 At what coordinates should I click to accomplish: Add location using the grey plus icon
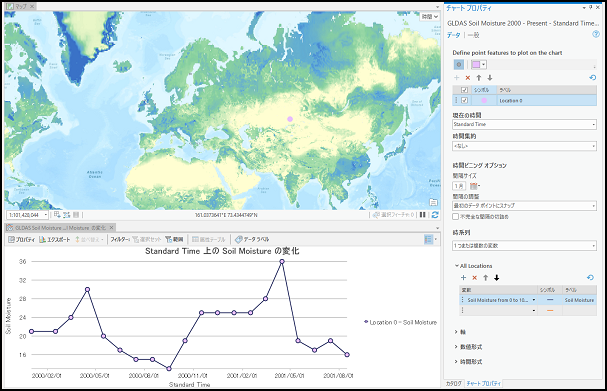pyautogui.click(x=457, y=78)
